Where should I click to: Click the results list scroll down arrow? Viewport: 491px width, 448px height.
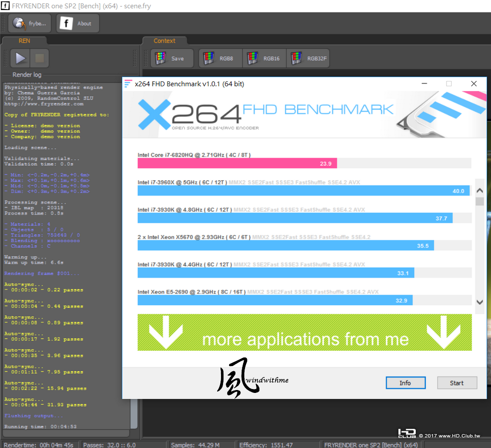click(479, 302)
